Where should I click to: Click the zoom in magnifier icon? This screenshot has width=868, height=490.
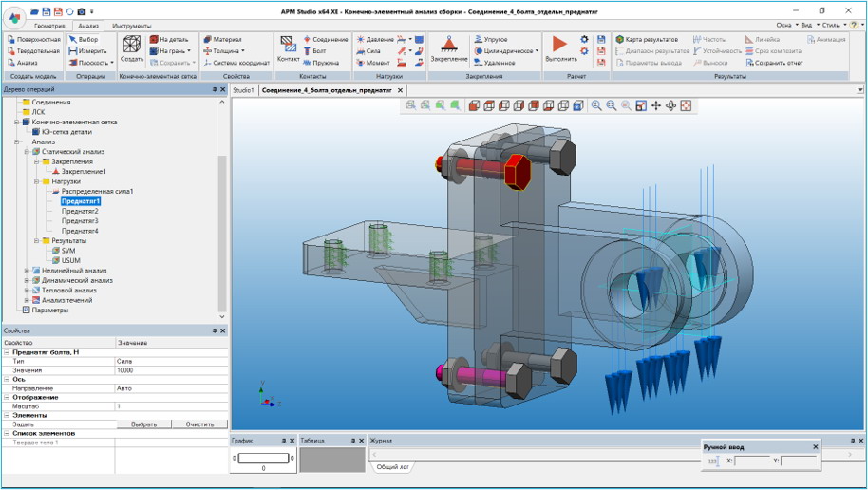596,105
